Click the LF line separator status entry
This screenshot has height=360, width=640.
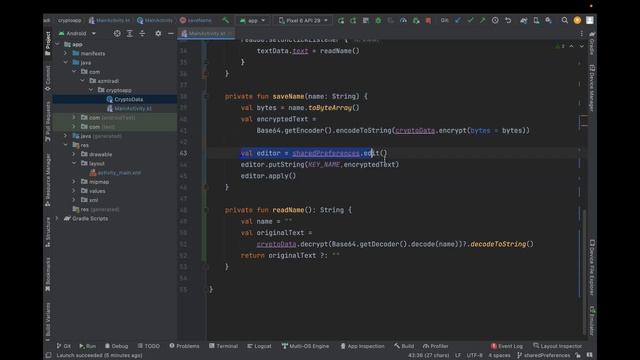click(x=458, y=356)
